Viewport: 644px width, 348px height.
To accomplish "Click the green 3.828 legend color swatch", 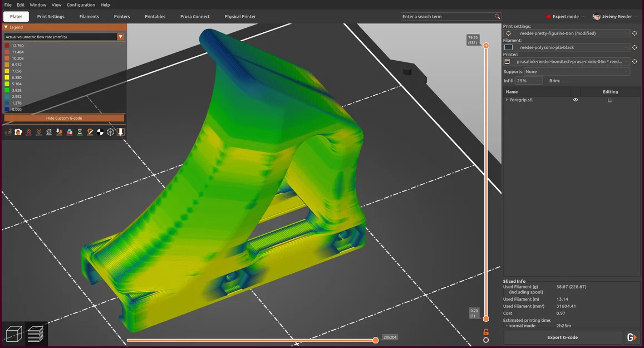I will [7, 90].
